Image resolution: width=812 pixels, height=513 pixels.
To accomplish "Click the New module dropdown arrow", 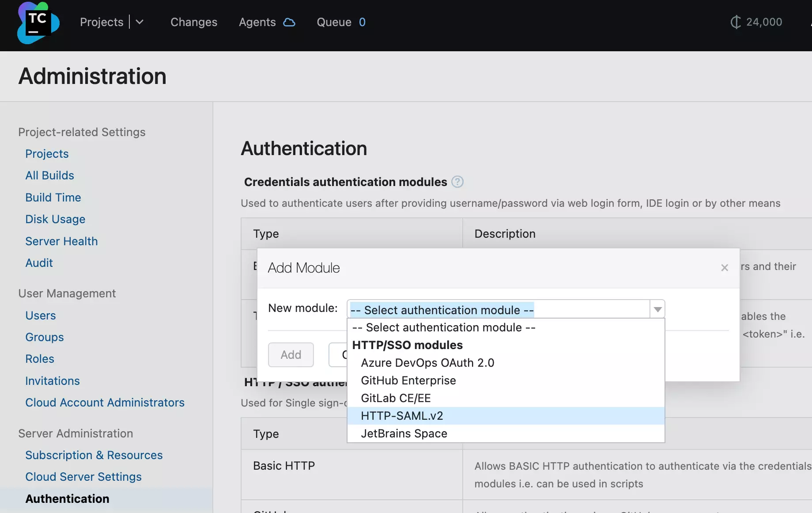I will click(657, 309).
